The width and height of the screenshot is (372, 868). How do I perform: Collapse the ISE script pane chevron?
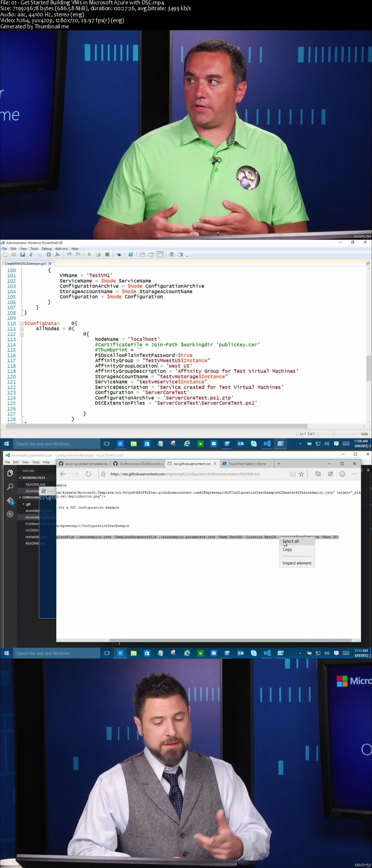tap(368, 263)
